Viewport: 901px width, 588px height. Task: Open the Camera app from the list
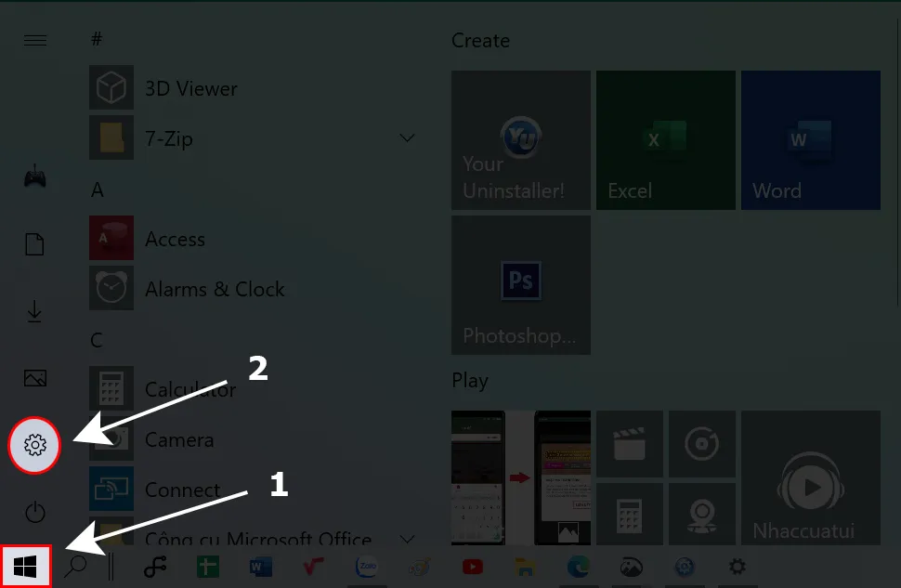(x=178, y=439)
